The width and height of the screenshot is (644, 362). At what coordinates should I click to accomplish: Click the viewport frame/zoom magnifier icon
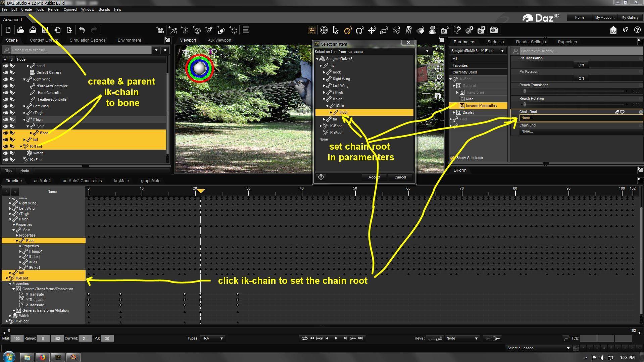click(438, 78)
